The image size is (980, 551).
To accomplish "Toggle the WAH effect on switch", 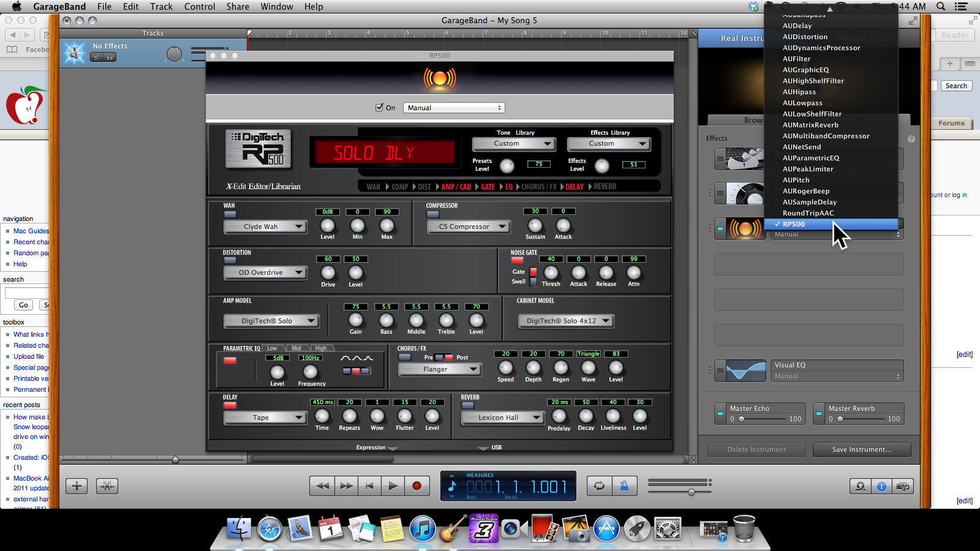I will (230, 214).
